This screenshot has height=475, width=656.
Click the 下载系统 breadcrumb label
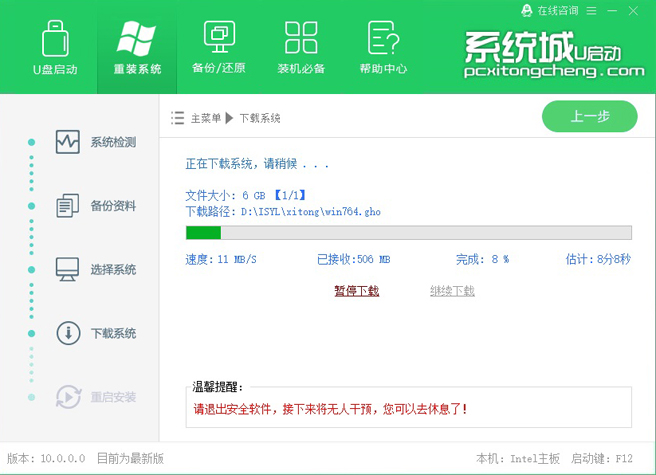(x=260, y=118)
